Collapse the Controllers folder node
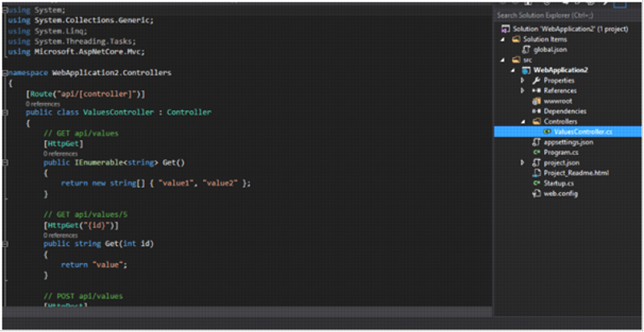The width and height of the screenshot is (644, 332). [x=522, y=122]
